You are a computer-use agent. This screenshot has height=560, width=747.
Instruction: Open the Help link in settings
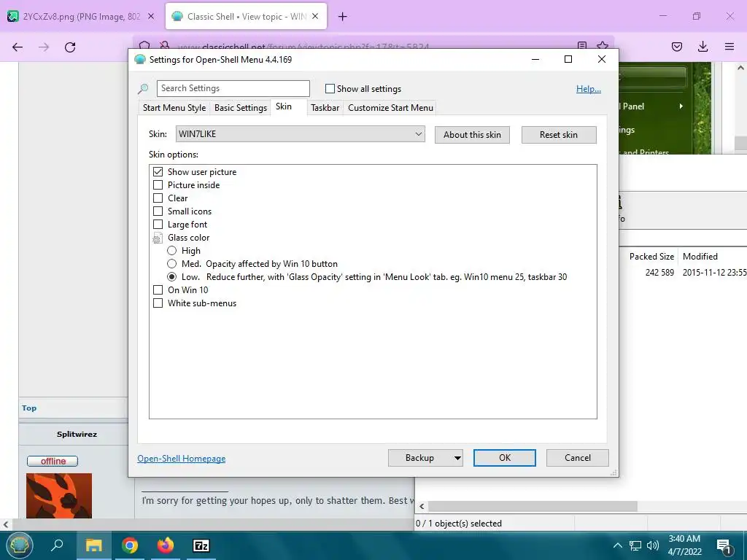click(x=589, y=88)
